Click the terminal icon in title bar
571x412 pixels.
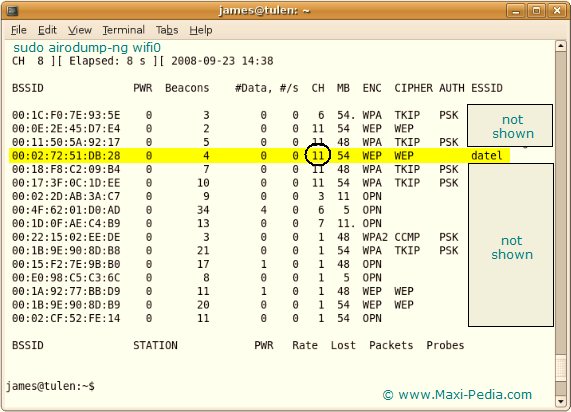pos(13,11)
